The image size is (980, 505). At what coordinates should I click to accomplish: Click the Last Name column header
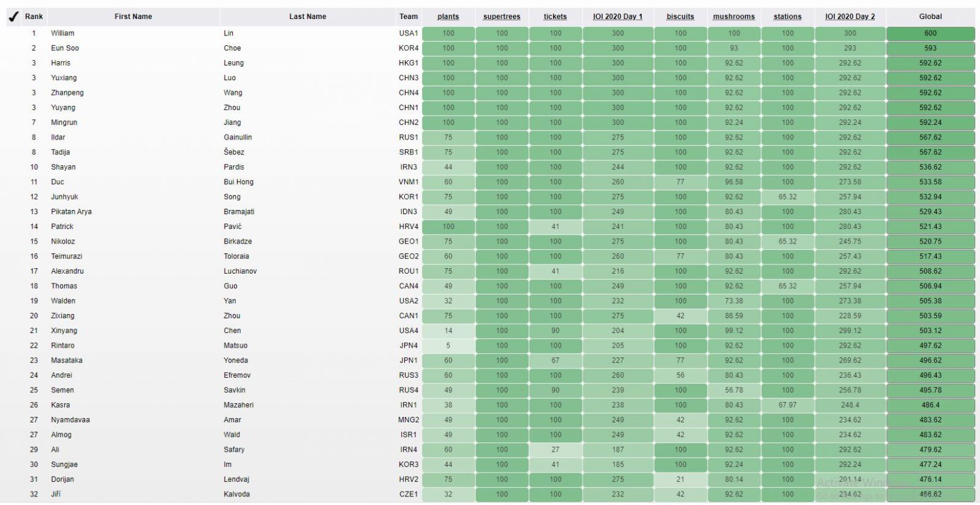click(x=307, y=17)
